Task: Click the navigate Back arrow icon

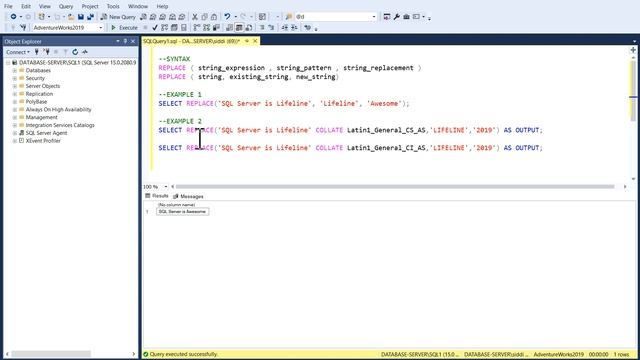Action: (13, 17)
